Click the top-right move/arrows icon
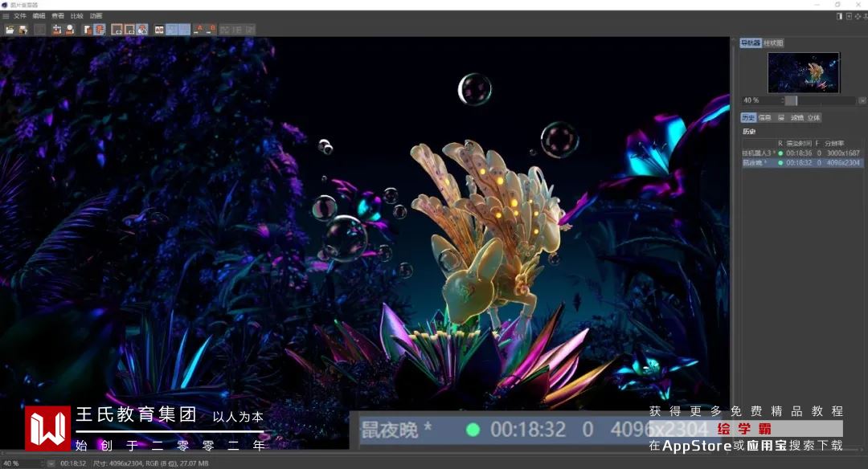 [858, 16]
